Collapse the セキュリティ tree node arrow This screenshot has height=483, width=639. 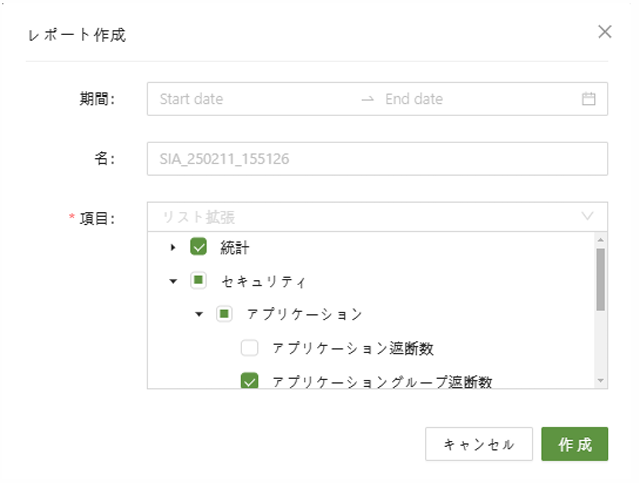point(173,281)
